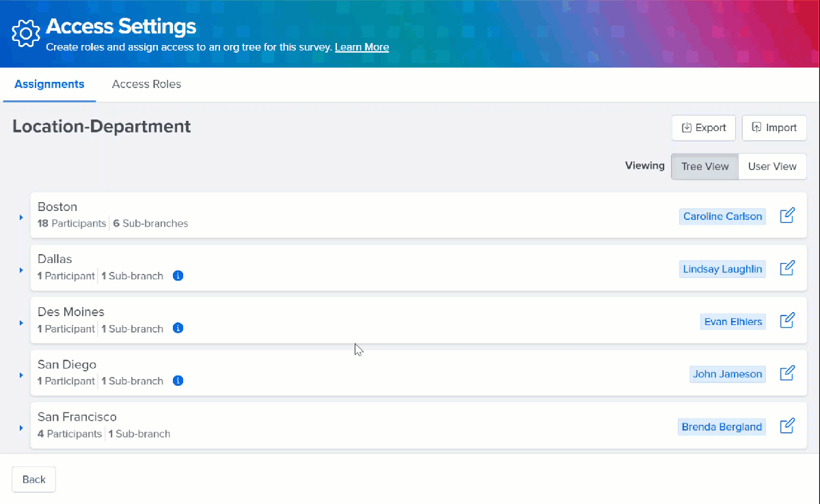Viewport: 820px width, 504px height.
Task: Select the Tree View viewing option
Action: pyautogui.click(x=704, y=166)
